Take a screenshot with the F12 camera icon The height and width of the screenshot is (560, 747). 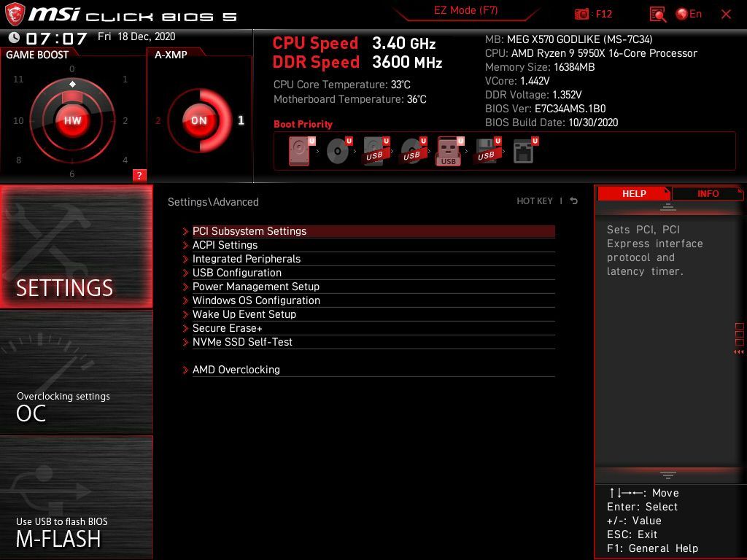click(x=581, y=15)
